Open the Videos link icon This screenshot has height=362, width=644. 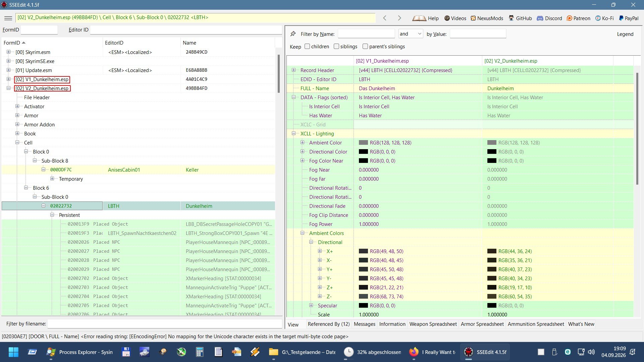pos(447,18)
